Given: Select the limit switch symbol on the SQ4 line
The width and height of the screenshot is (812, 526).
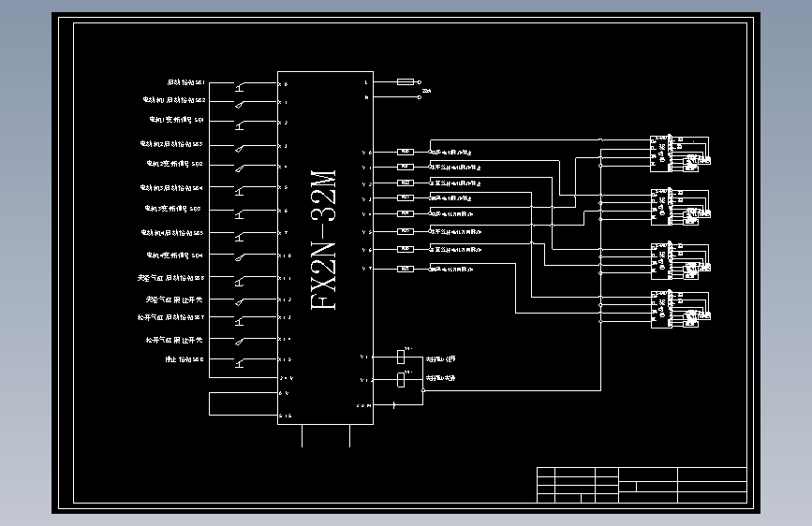Looking at the screenshot, I should point(240,257).
